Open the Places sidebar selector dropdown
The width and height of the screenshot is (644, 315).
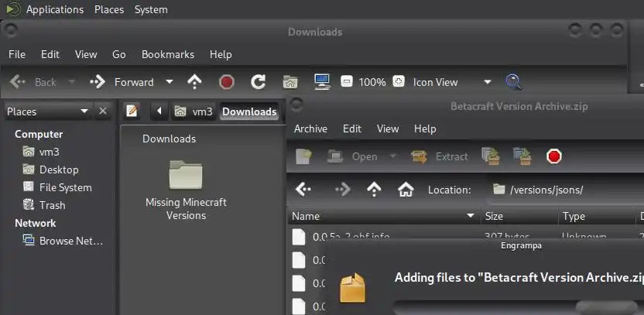48,111
